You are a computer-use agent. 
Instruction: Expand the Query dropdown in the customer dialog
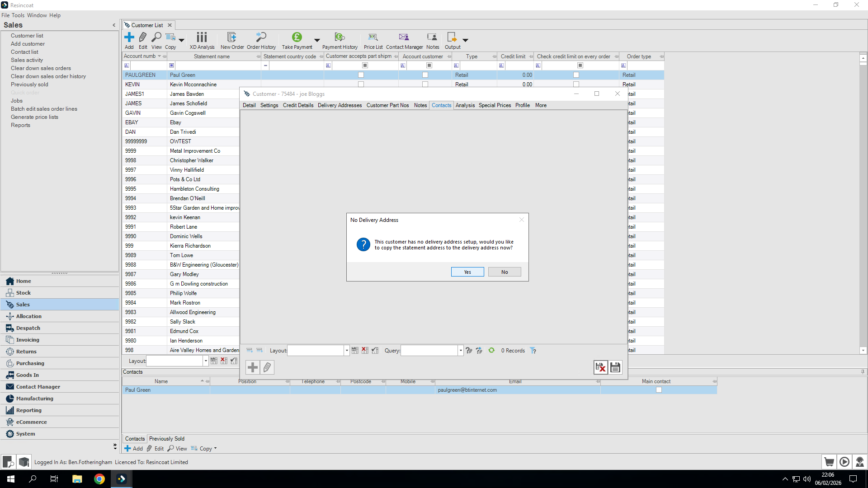[460, 350]
